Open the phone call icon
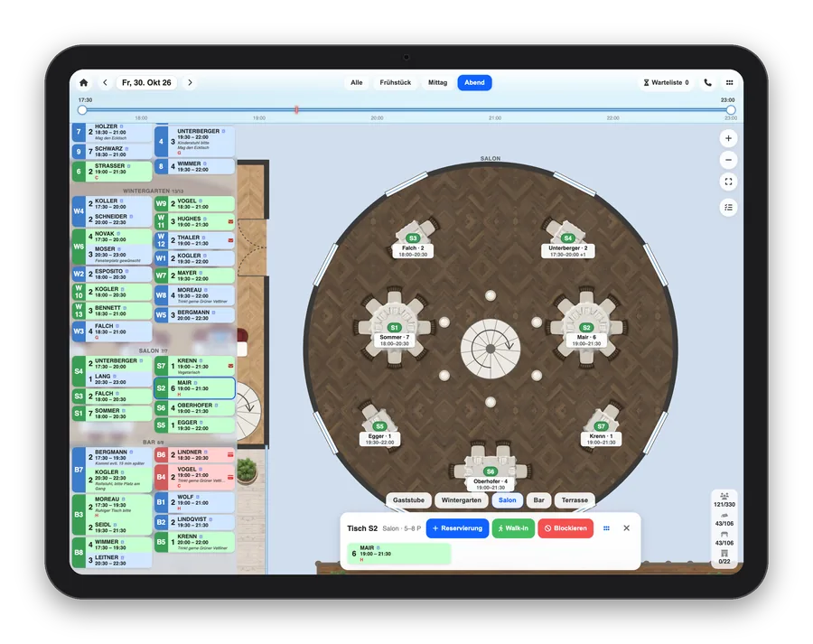The width and height of the screenshot is (813, 644). click(x=707, y=82)
